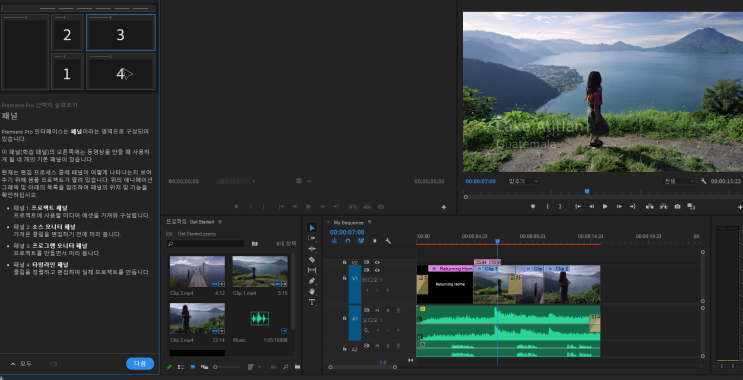Screen dimensions: 743x380
Task: Mute audio track A2
Action: coord(377,346)
